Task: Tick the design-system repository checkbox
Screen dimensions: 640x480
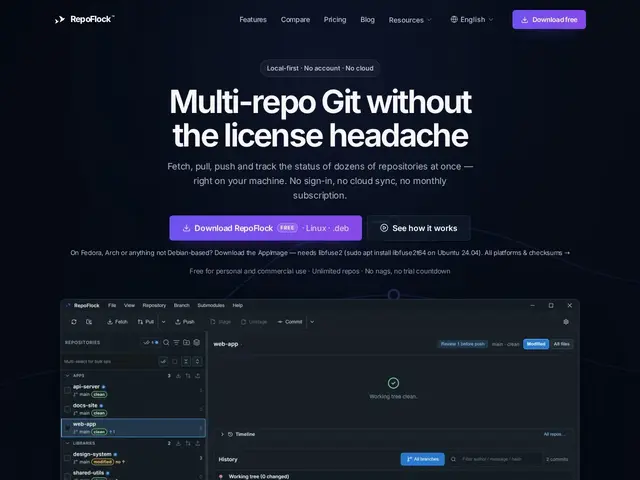Action: click(x=67, y=458)
